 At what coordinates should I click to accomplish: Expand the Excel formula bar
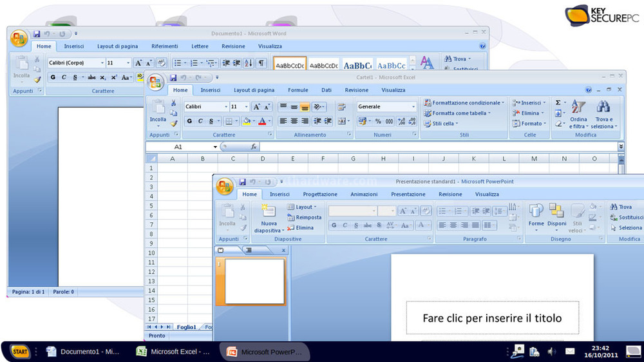pyautogui.click(x=621, y=146)
